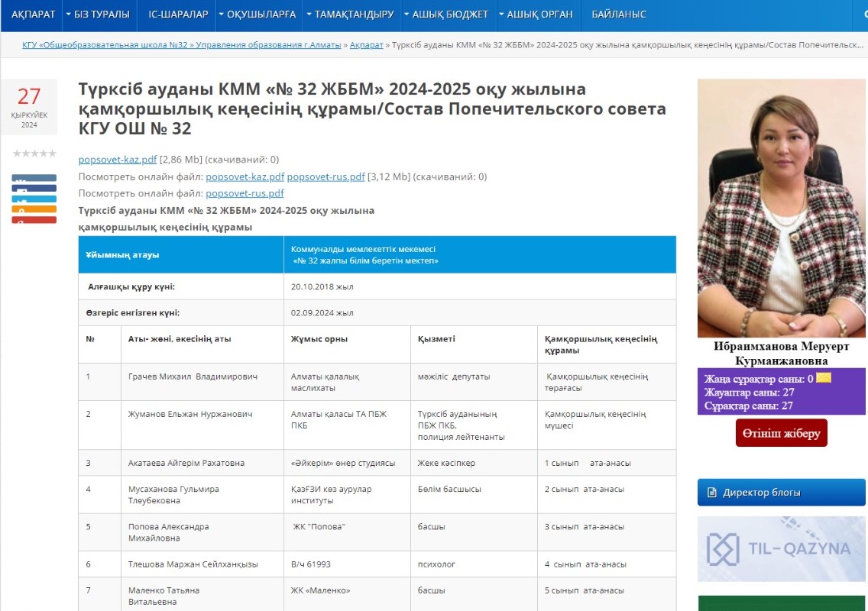Rate the article with the fifth star
This screenshot has height=611, width=868.
tap(53, 154)
